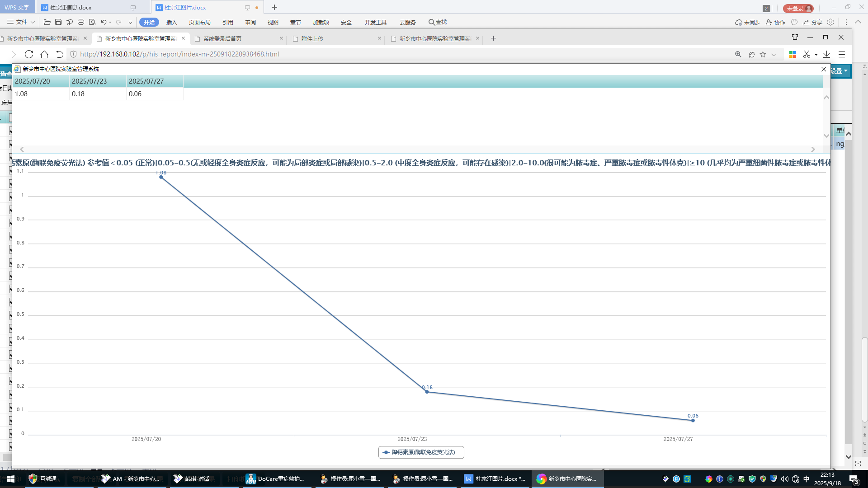Expand the chevron beside bookmark star

[774, 55]
